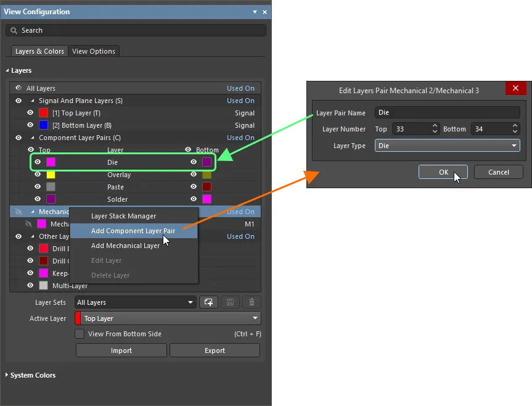This screenshot has height=406, width=532.
Task: Show the hidden Mechanical Layers group
Action: click(18, 212)
